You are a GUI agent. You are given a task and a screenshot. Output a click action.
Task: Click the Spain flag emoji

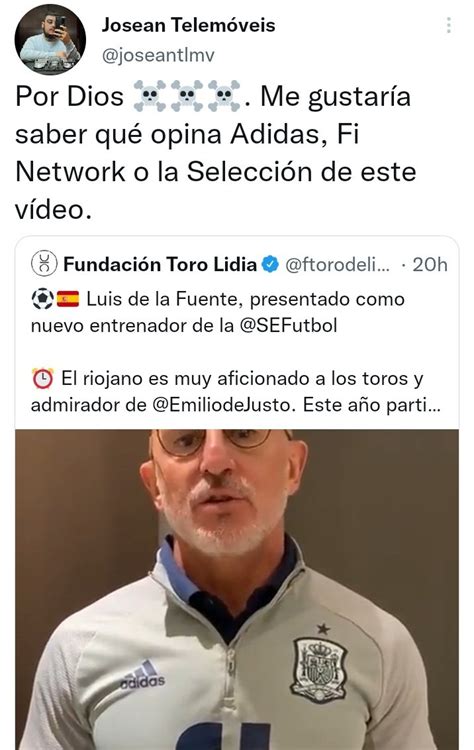pyautogui.click(x=68, y=299)
